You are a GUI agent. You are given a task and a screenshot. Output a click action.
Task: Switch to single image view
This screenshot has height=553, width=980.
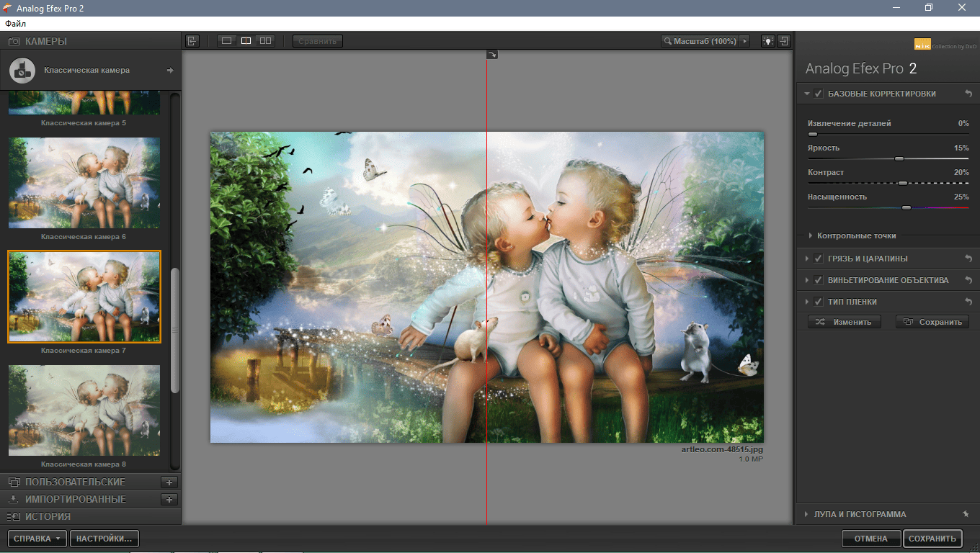tap(227, 41)
